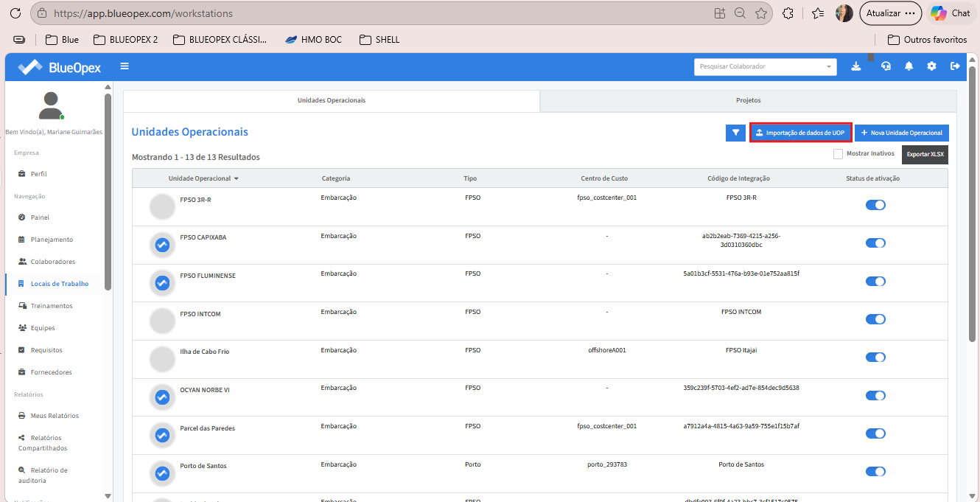Click the filter funnel button
This screenshot has width=980, height=502.
[x=735, y=133]
